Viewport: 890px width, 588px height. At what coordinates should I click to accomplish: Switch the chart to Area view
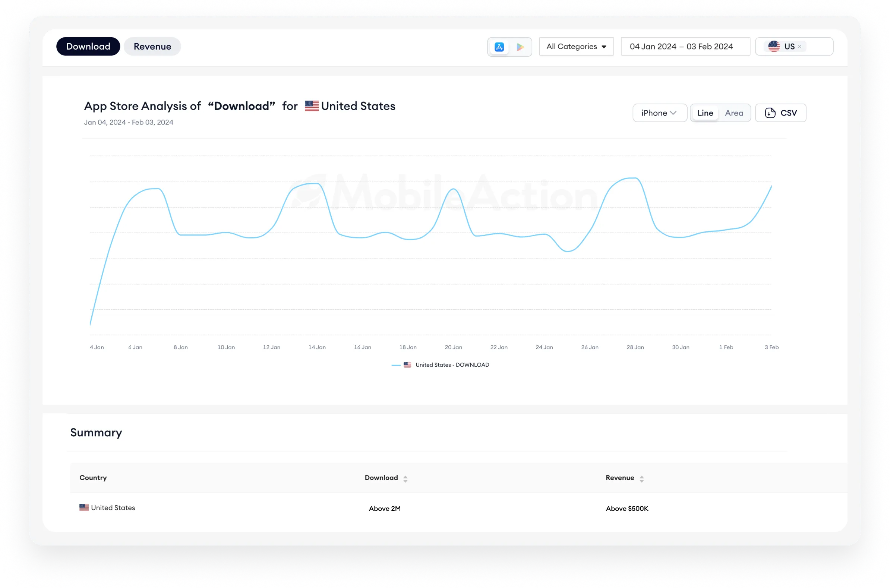733,113
